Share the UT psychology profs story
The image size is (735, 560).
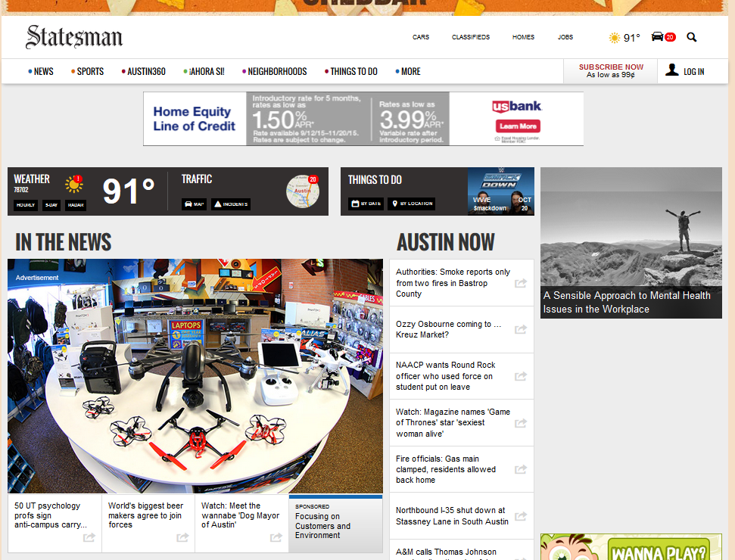pyautogui.click(x=89, y=537)
